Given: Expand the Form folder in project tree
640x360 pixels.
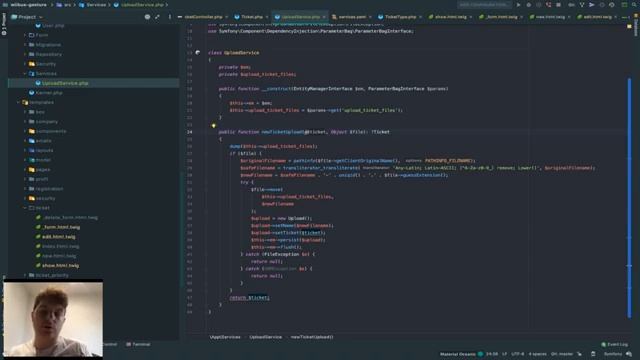Looking at the screenshot, I should click(25, 35).
